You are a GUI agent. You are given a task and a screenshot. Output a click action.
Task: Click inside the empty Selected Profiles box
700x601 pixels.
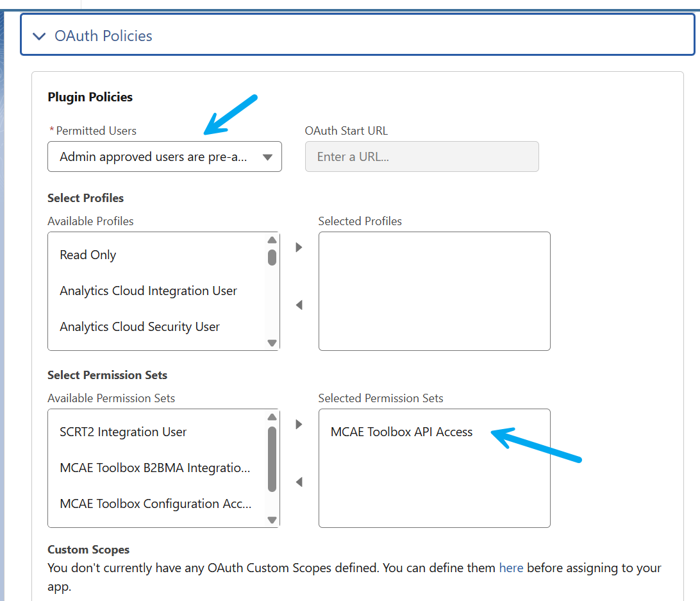pyautogui.click(x=435, y=291)
